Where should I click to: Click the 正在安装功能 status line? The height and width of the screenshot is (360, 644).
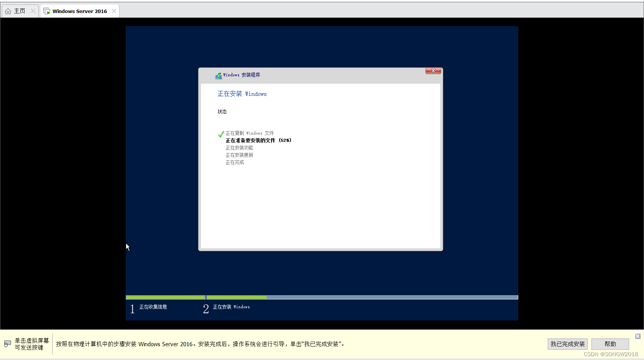point(239,148)
